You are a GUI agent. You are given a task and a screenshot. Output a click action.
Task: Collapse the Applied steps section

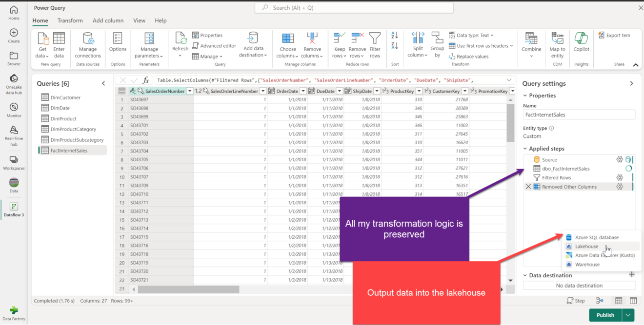(x=525, y=149)
